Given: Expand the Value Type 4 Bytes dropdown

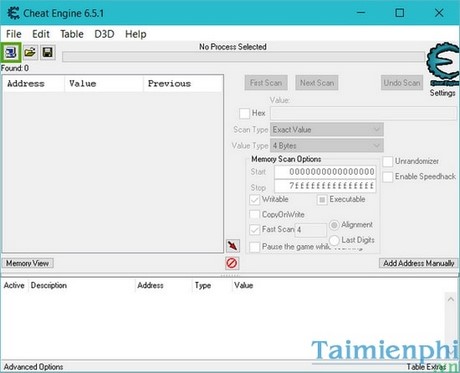Looking at the screenshot, I should 327,146.
